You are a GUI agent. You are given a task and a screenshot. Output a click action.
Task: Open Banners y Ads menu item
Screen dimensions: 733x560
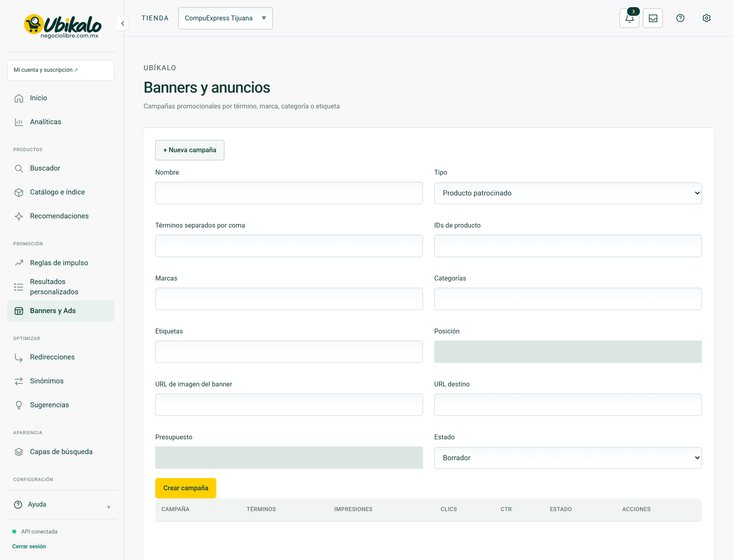[61, 311]
